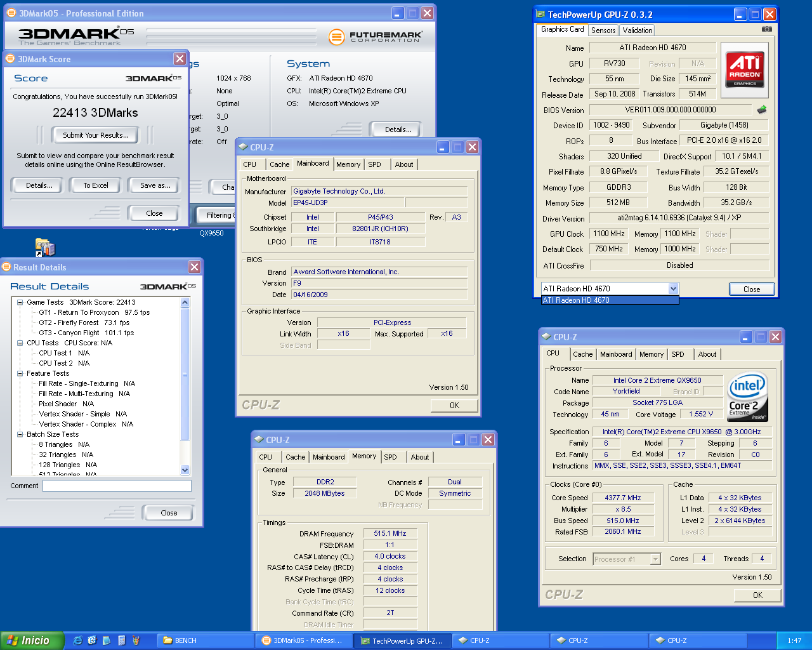Click Submit Your Results button
The image size is (812, 650).
[x=96, y=135]
